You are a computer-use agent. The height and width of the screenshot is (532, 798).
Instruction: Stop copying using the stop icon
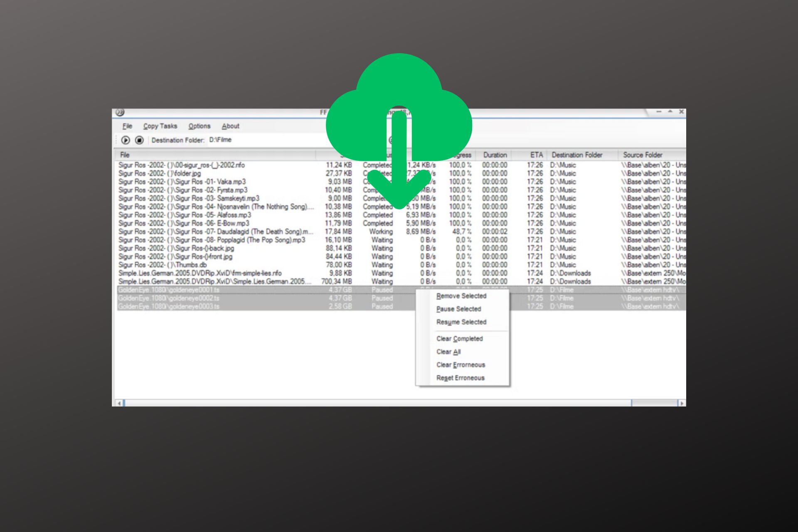(140, 140)
